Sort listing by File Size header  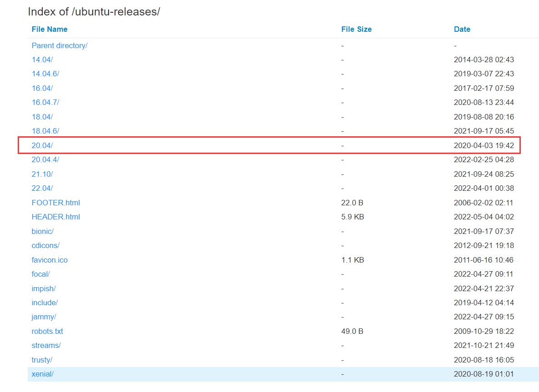click(356, 29)
